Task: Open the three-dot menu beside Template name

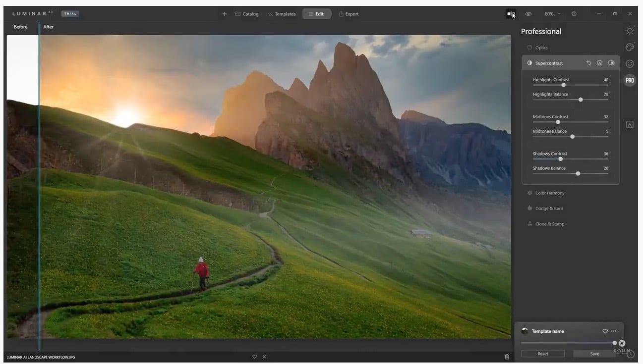Action: [614, 331]
